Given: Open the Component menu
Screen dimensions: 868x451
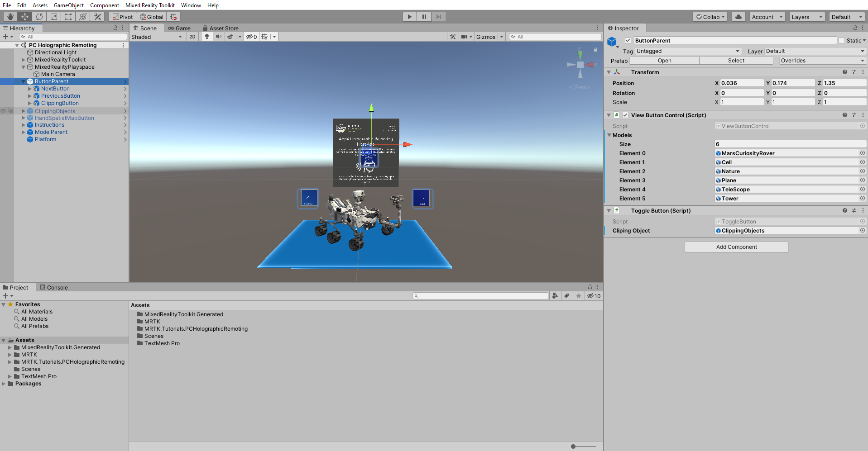Looking at the screenshot, I should click(x=105, y=5).
